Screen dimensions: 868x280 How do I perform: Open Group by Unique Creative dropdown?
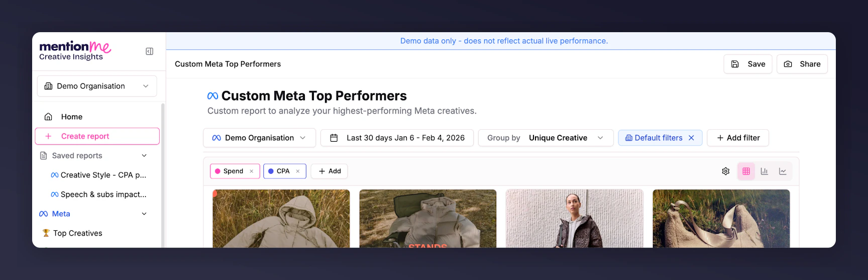(546, 138)
